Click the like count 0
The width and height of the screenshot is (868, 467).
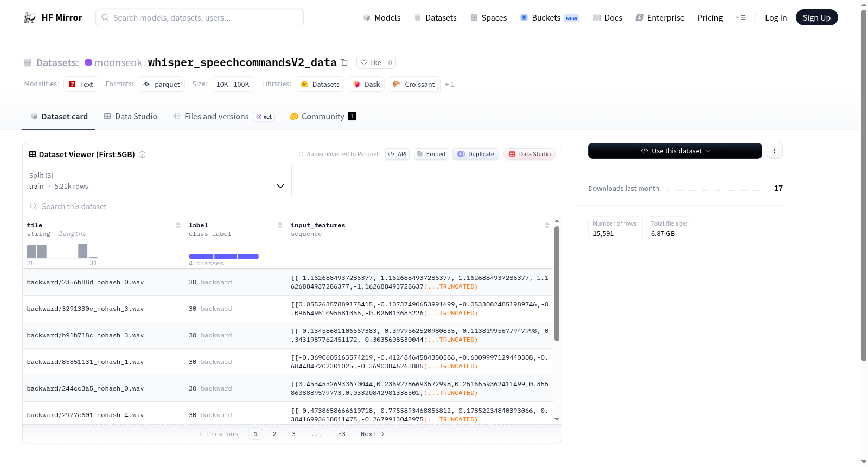[390, 62]
